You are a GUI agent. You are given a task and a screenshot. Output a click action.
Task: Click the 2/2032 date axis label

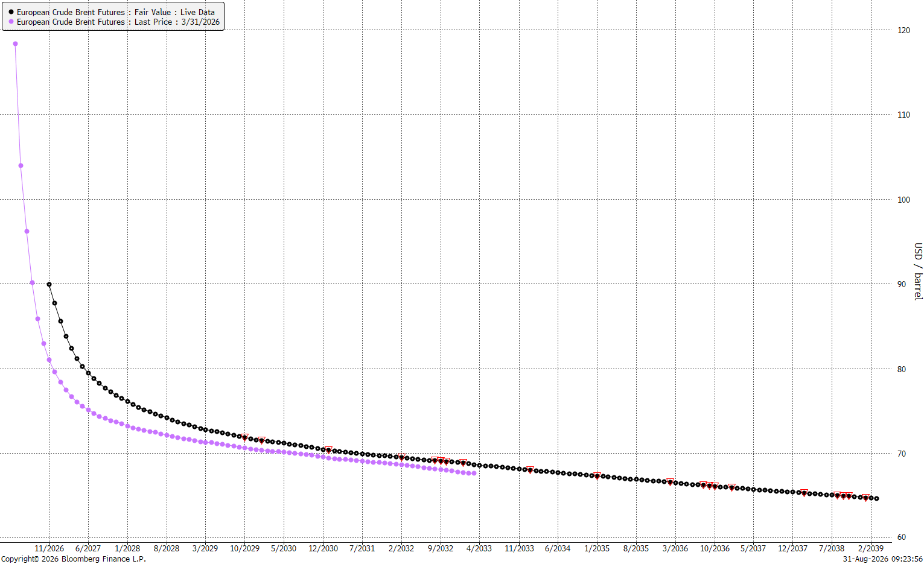tap(401, 548)
